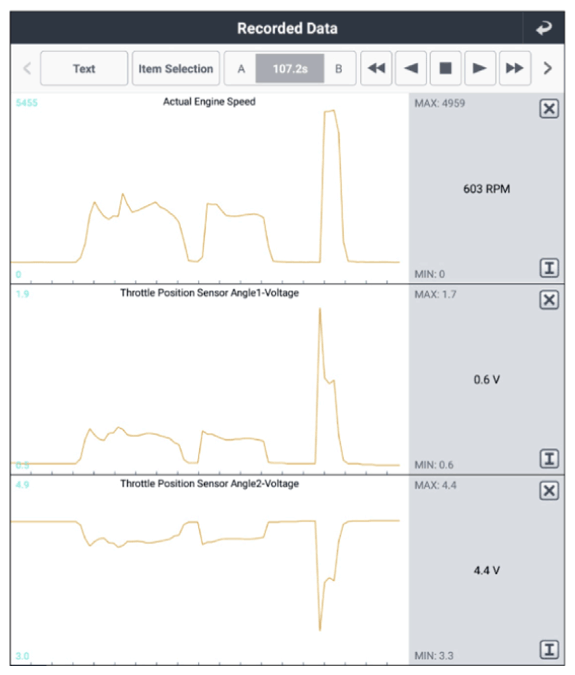Click the RPM spike peak in engine speed graph
Image resolution: width=575 pixels, height=675 pixels.
pos(330,111)
